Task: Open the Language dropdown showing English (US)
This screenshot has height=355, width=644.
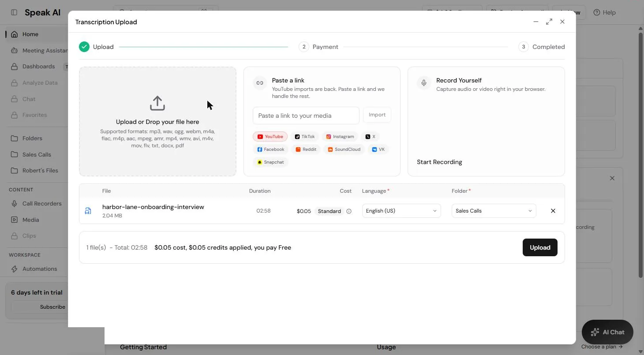Action: click(x=401, y=211)
